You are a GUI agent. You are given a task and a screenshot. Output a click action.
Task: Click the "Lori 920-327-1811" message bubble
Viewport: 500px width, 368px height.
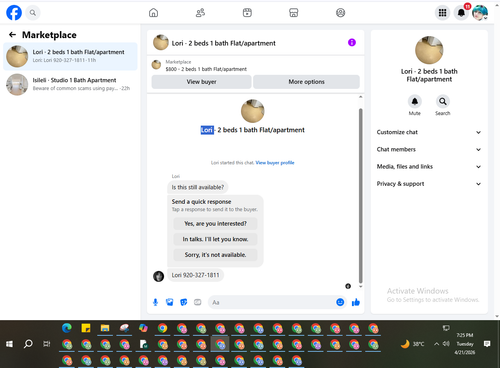[195, 275]
